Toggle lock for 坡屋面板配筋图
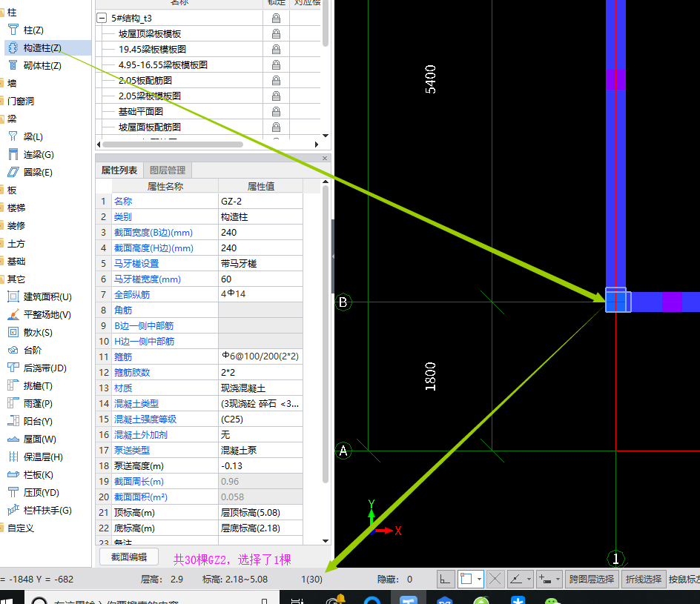 point(277,127)
